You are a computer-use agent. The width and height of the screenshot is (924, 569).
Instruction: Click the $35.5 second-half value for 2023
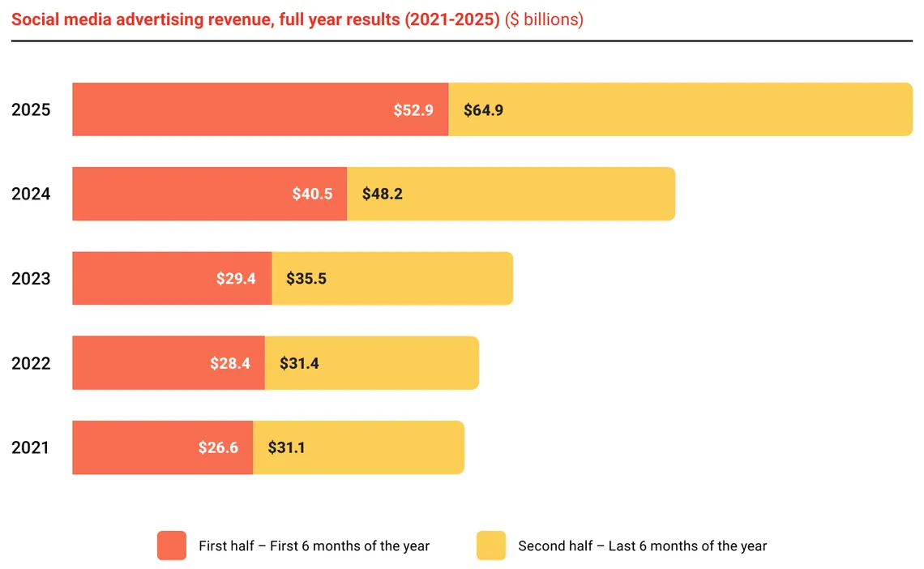(x=306, y=279)
